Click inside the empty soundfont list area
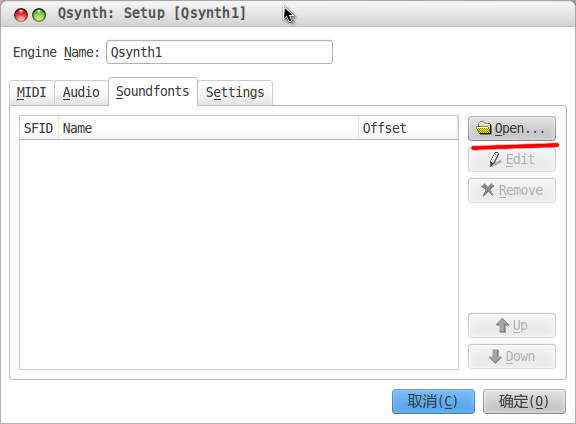The height and width of the screenshot is (424, 576). pos(239,254)
